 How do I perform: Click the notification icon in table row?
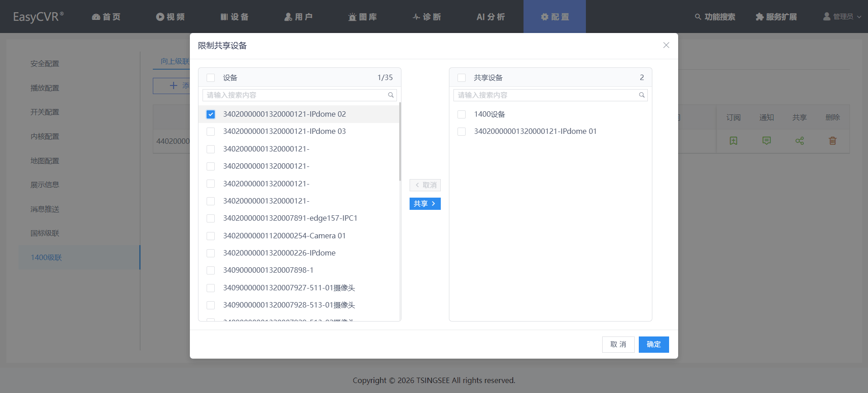tap(766, 141)
